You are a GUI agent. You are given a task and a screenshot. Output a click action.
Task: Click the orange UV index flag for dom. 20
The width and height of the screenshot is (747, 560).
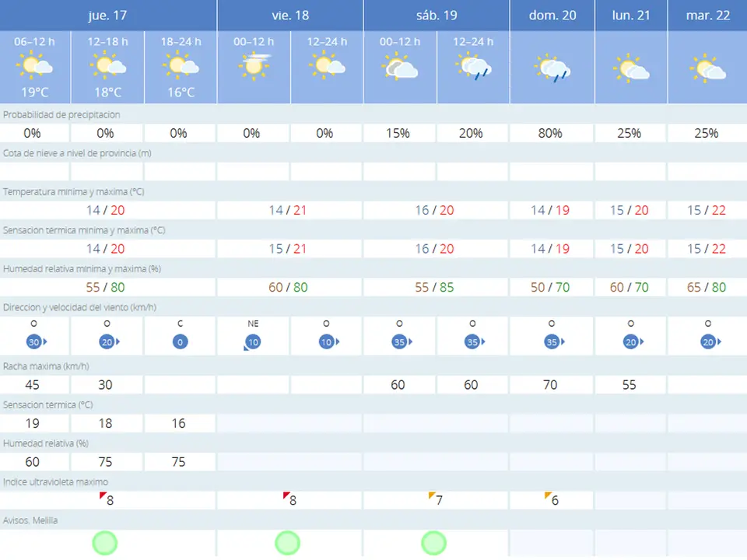(549, 495)
